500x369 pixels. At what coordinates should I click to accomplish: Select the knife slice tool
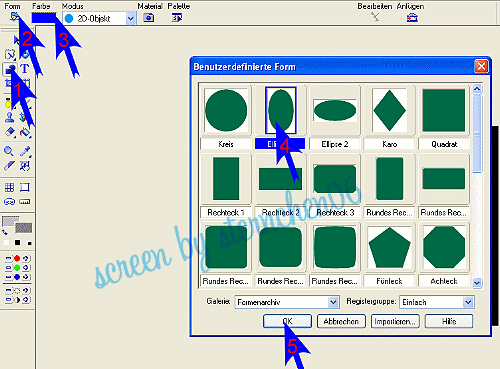pyautogui.click(x=9, y=166)
